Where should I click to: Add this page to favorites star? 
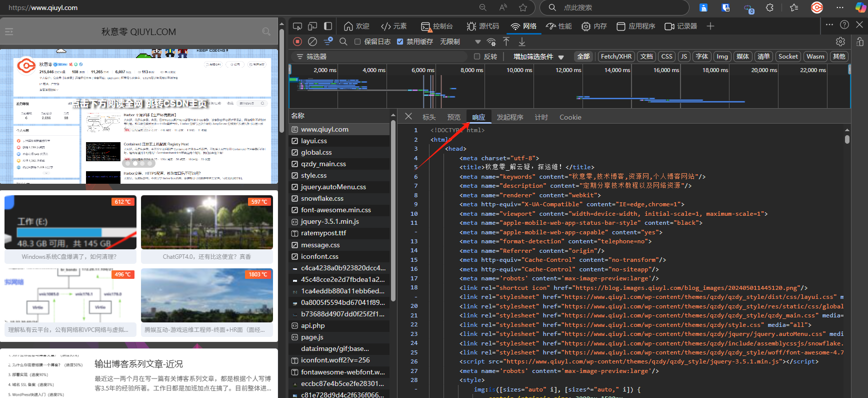[x=523, y=8]
